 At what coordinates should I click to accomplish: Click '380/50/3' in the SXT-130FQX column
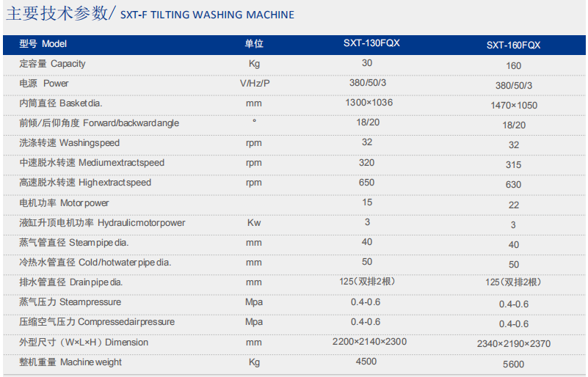click(x=368, y=82)
